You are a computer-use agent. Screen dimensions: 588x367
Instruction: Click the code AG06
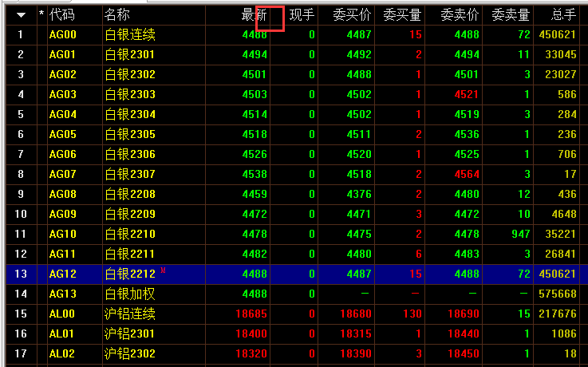tap(62, 154)
